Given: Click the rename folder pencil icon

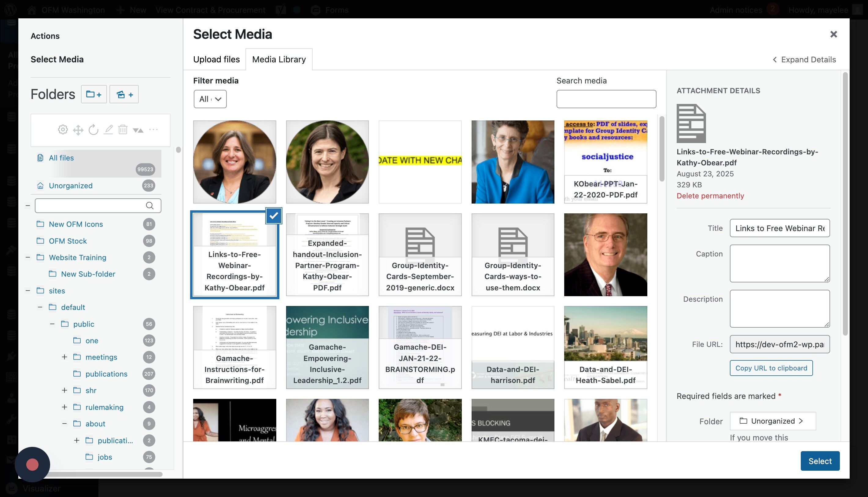Looking at the screenshot, I should [x=108, y=130].
